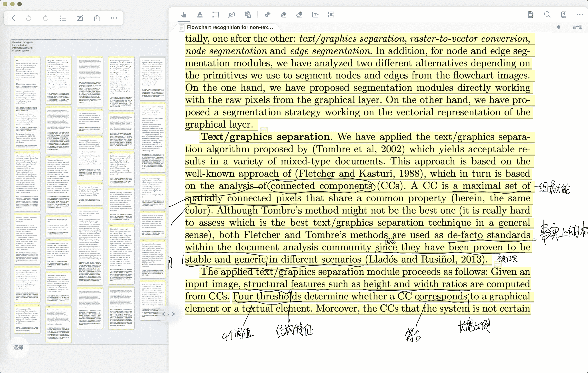Select the lasso selection tool

pos(232,15)
